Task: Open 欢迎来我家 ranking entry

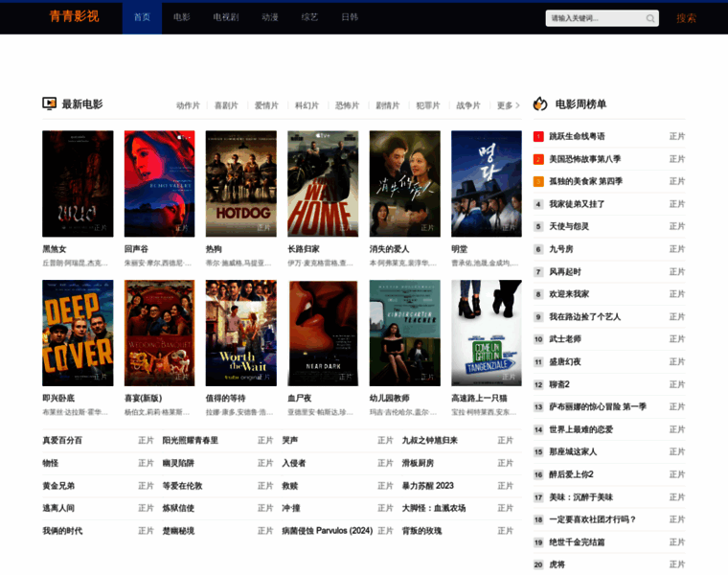Action: [569, 294]
